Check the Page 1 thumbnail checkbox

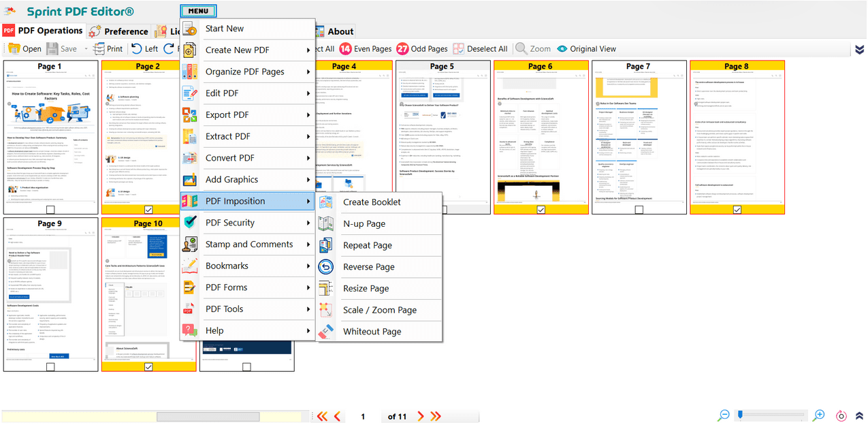(50, 210)
